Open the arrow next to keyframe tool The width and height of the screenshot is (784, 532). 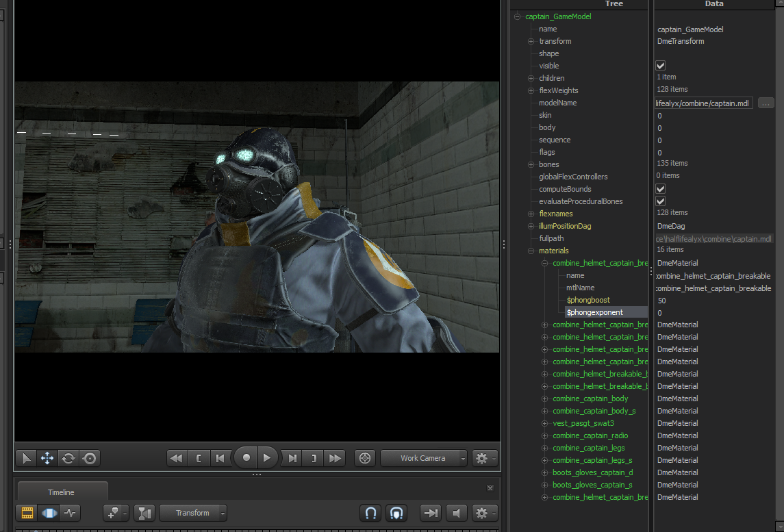[125, 513]
